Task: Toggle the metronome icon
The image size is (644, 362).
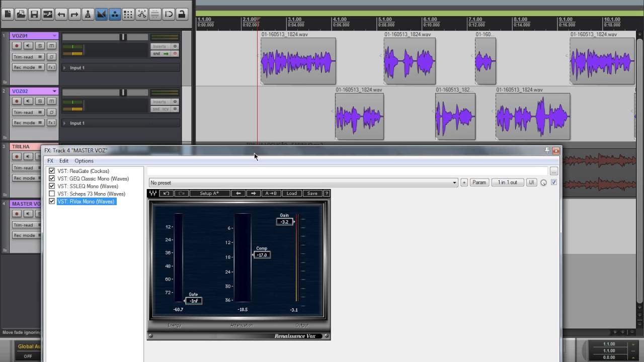Action: (88, 14)
